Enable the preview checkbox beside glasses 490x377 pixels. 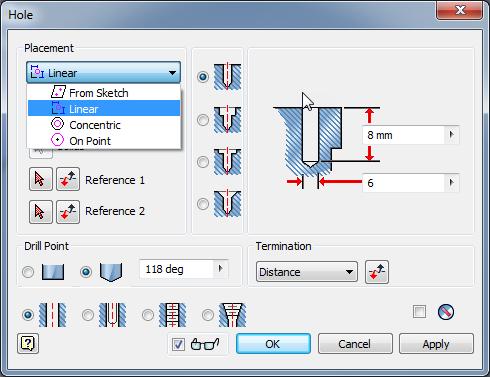pyautogui.click(x=178, y=344)
